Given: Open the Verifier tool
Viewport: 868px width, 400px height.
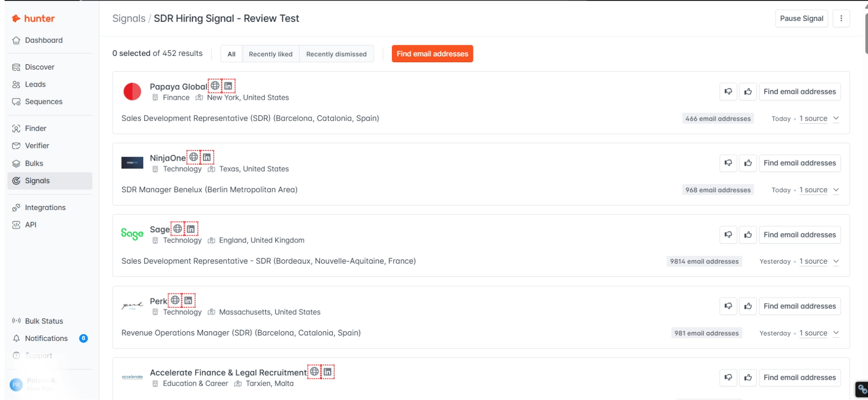Looking at the screenshot, I should coord(50,146).
